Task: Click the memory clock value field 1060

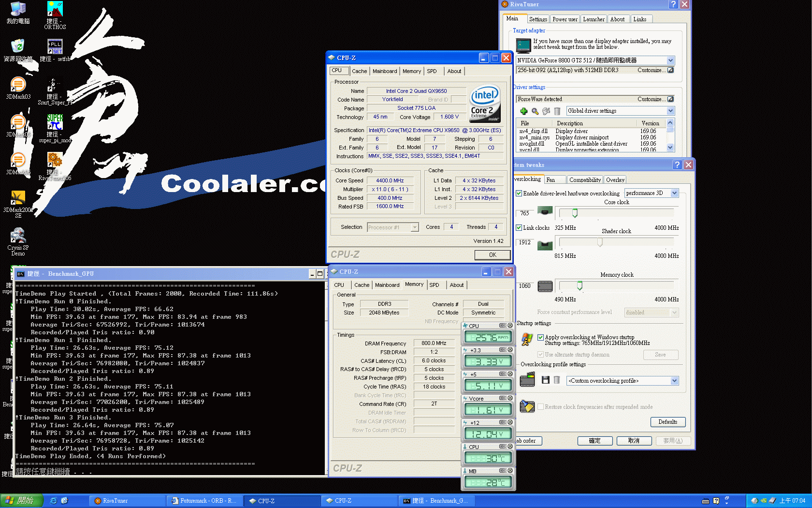Action: 524,286
